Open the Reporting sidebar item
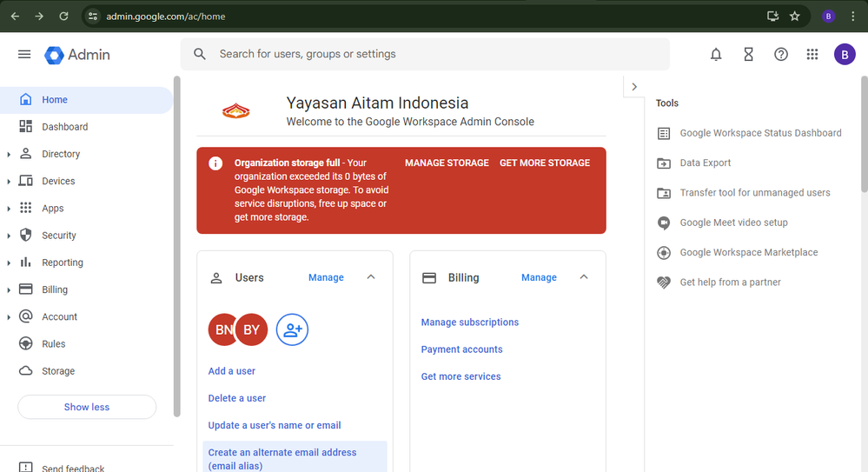Image resolution: width=868 pixels, height=472 pixels. click(x=87, y=263)
